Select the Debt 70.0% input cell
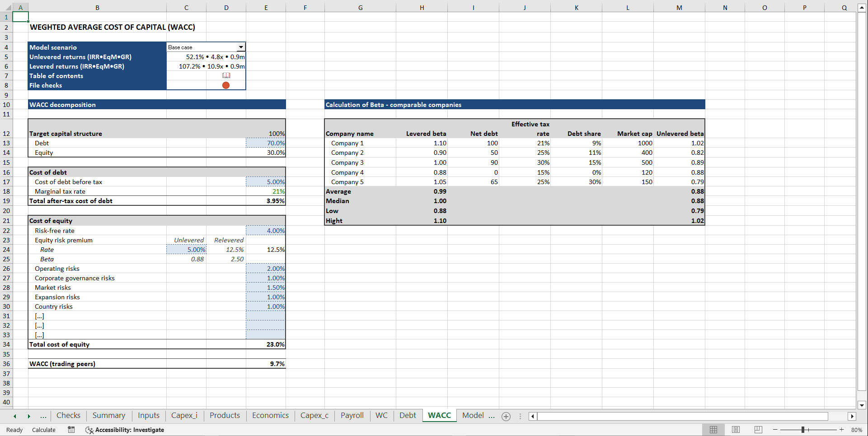 [266, 143]
